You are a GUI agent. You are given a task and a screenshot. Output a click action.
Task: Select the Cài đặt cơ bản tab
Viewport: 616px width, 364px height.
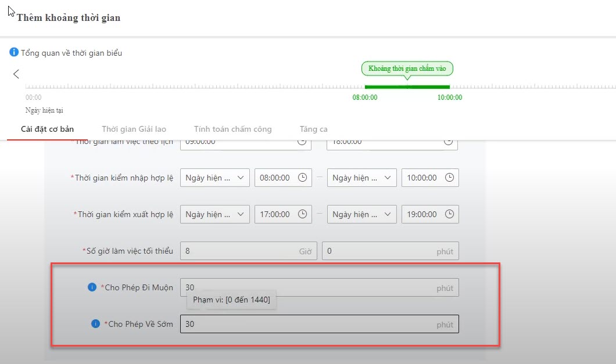pos(47,129)
